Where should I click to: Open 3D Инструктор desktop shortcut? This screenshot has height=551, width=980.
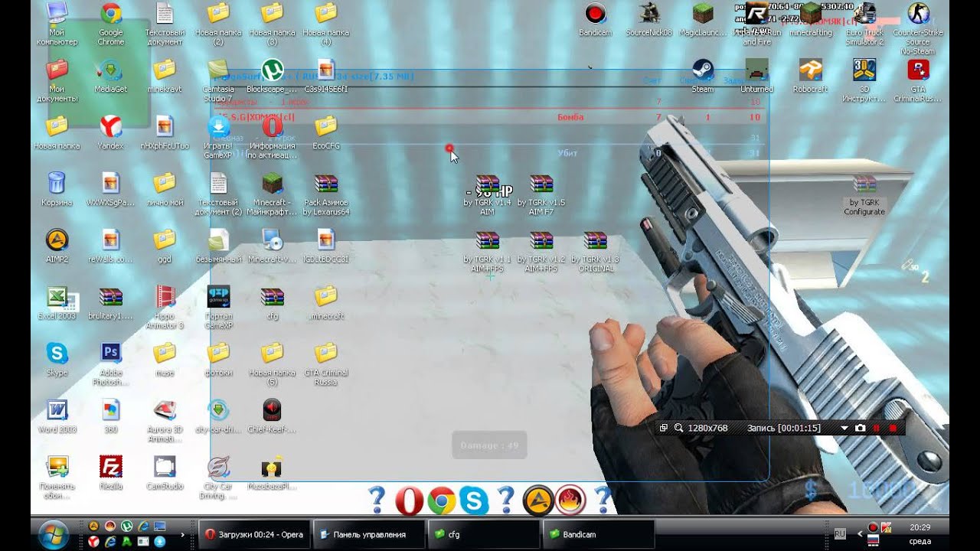pyautogui.click(x=864, y=70)
